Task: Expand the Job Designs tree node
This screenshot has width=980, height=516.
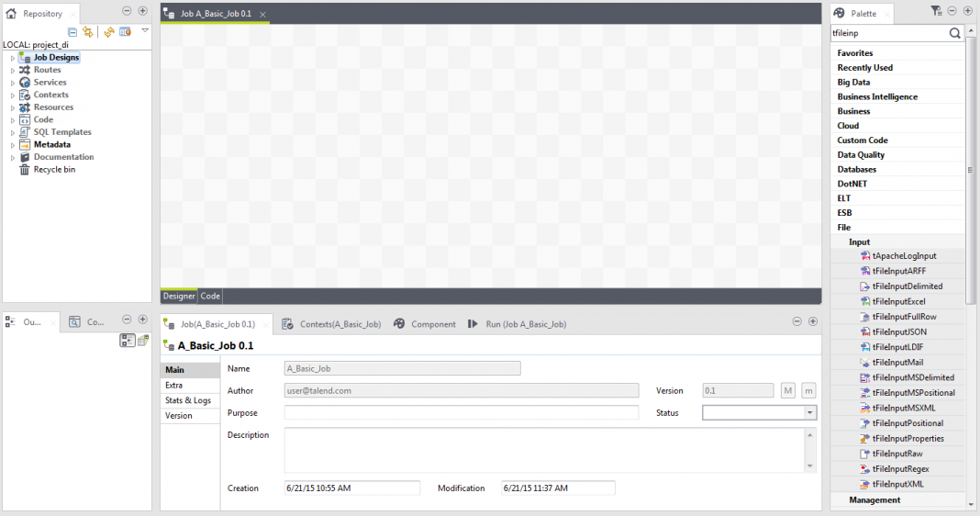Action: tap(13, 58)
